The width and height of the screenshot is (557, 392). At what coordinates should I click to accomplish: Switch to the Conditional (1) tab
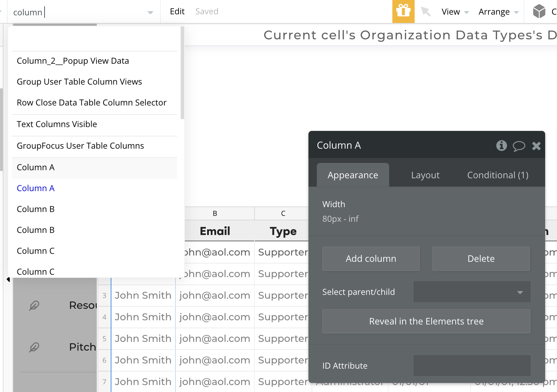point(497,175)
